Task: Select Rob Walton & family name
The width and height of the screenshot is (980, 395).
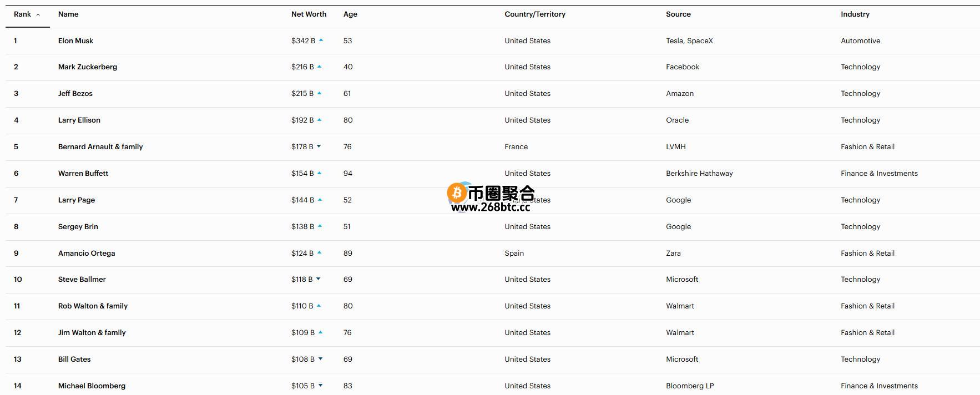Action: point(93,306)
